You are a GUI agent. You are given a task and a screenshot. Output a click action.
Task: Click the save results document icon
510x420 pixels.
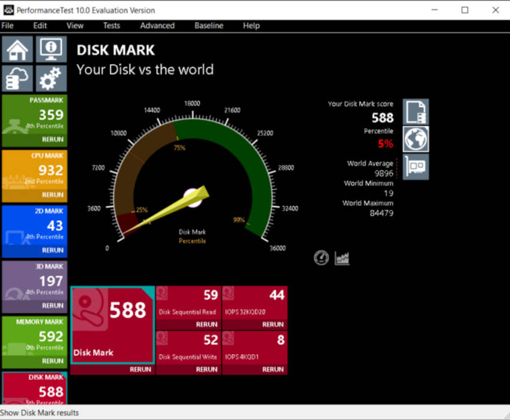tap(416, 112)
